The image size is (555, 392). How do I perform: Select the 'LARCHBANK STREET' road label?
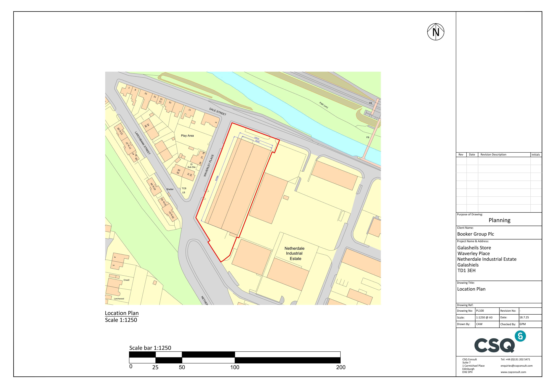coord(143,143)
